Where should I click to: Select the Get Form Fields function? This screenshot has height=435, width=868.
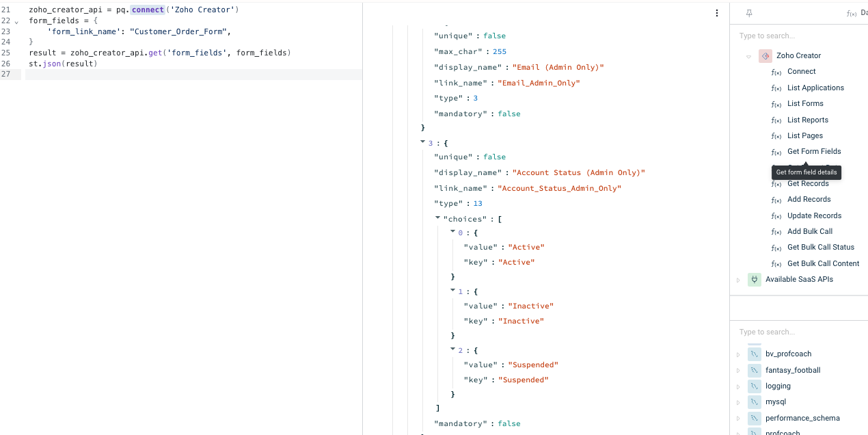click(x=814, y=151)
